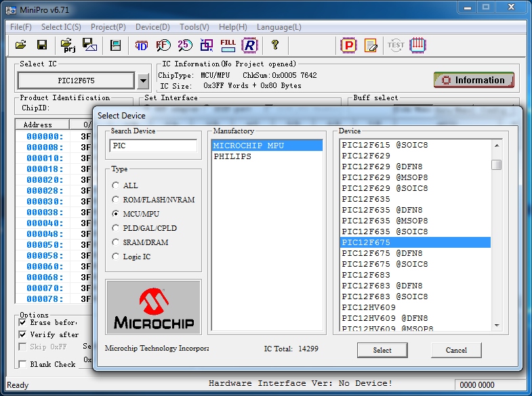
Task: Select the ROM/FLASH/NVRAM radio button
Action: 116,200
